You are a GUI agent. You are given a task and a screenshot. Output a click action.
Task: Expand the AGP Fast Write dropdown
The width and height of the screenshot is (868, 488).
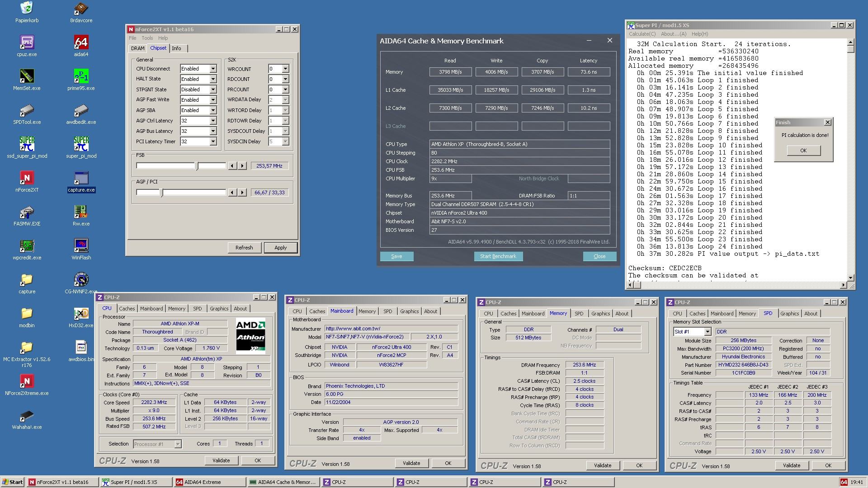point(213,100)
